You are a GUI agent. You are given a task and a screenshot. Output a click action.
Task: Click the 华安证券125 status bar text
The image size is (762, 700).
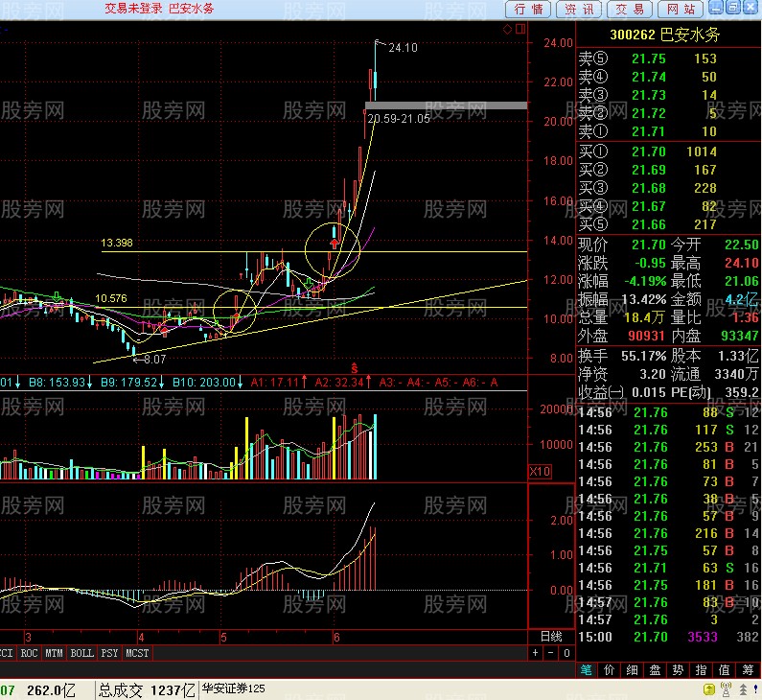point(234,688)
